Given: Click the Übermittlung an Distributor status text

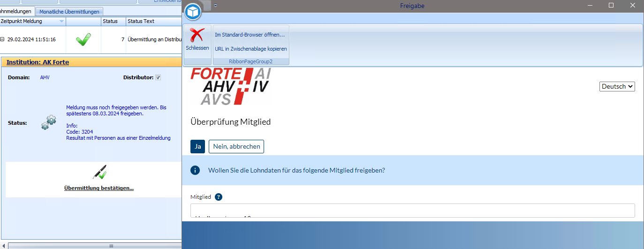Looking at the screenshot, I should click(x=154, y=39).
